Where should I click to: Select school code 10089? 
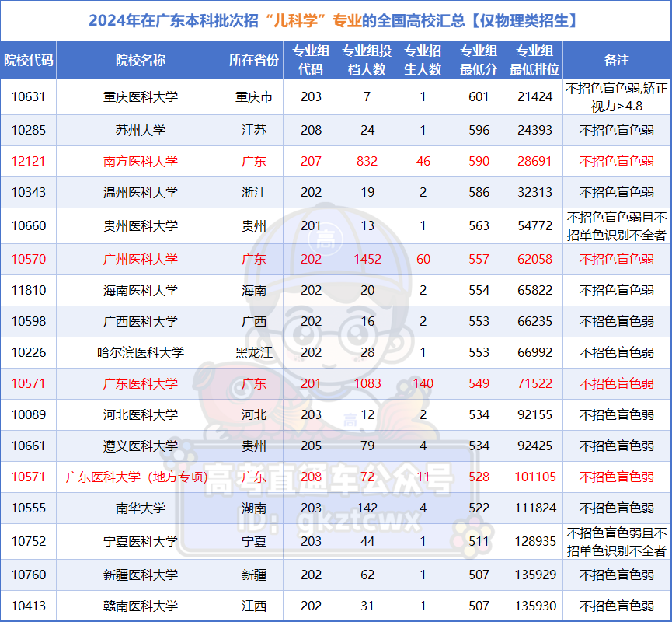point(28,415)
